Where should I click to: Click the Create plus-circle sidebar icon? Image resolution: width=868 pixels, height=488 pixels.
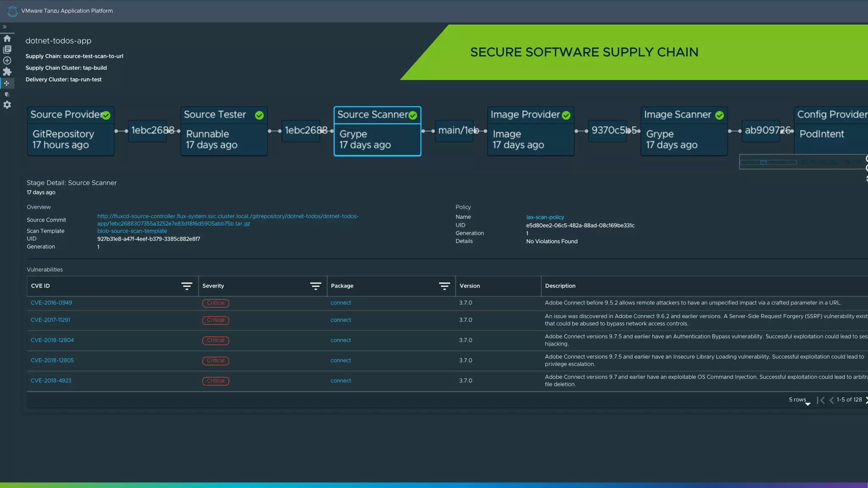click(x=7, y=61)
